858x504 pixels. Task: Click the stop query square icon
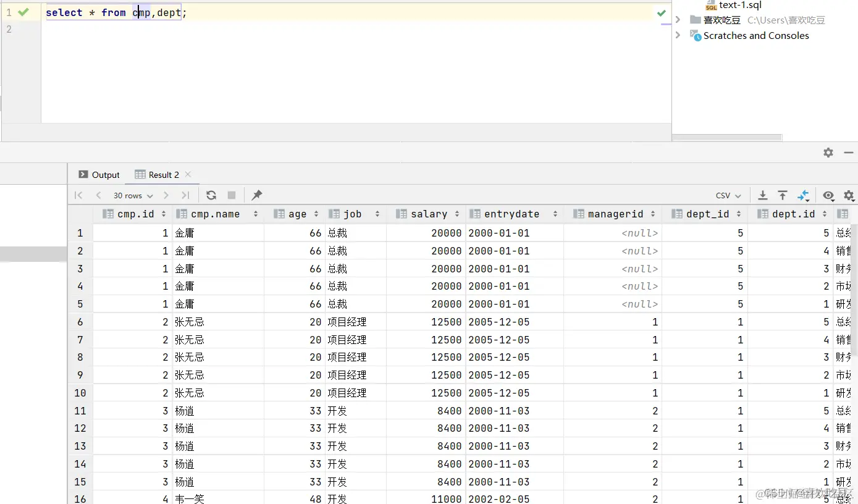(232, 195)
